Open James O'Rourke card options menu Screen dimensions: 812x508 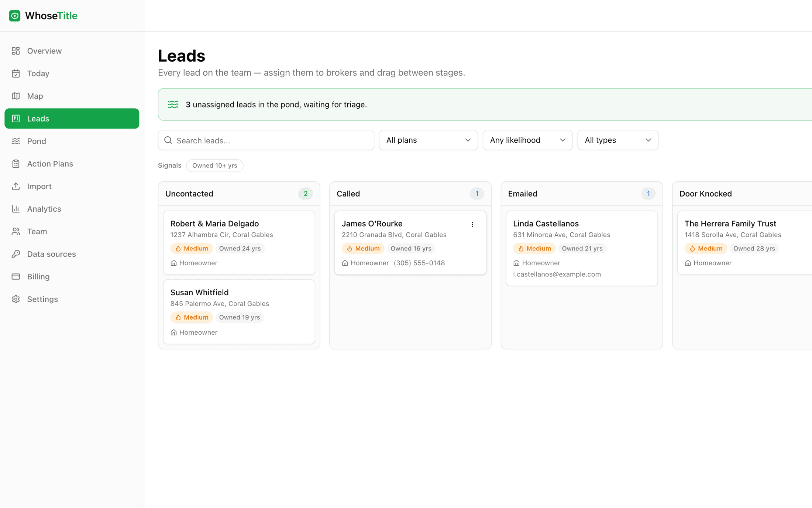472,225
